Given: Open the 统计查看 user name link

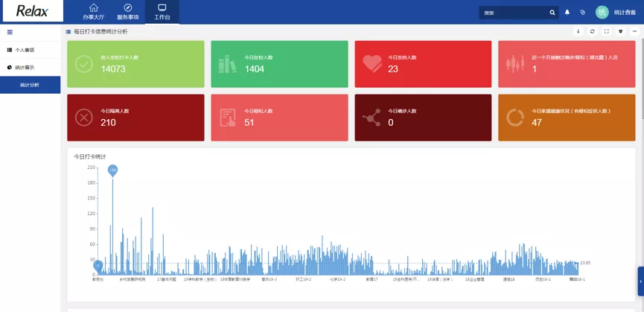Looking at the screenshot, I should coord(625,13).
